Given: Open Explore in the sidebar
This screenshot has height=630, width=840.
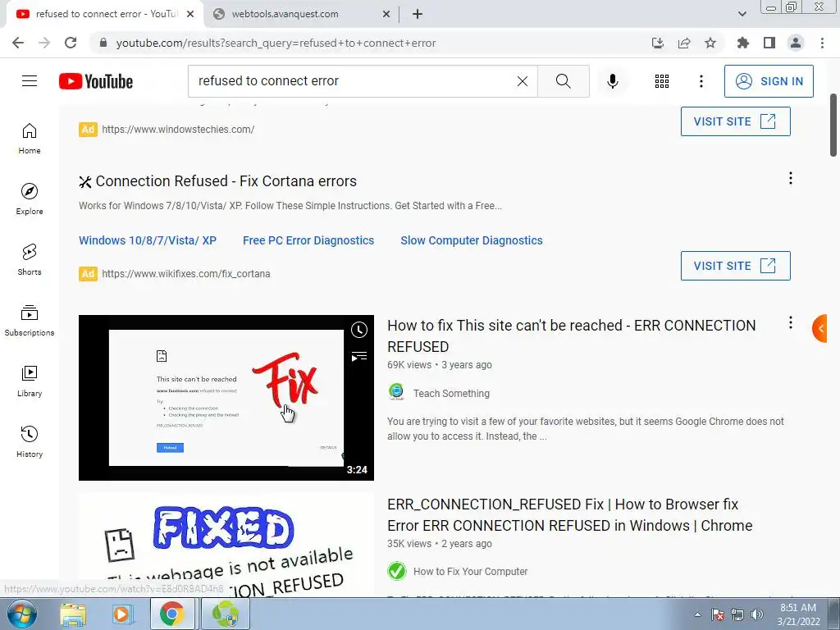Looking at the screenshot, I should [30, 199].
